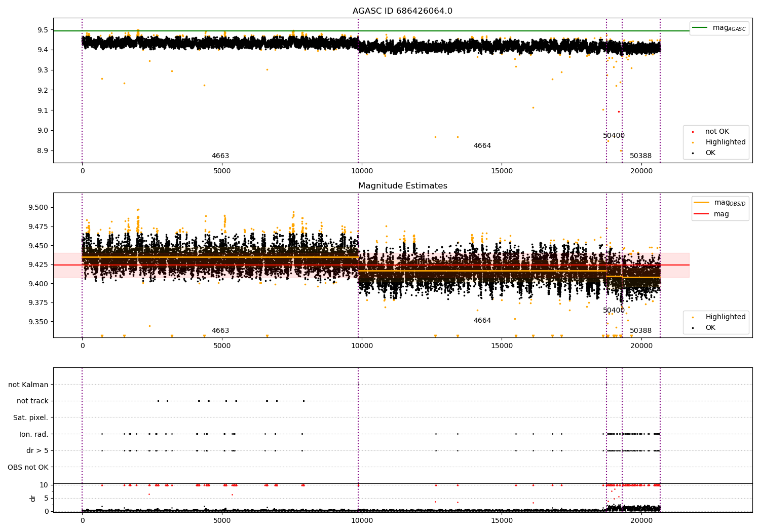Click the 'not track' flag row label

[x=32, y=401]
